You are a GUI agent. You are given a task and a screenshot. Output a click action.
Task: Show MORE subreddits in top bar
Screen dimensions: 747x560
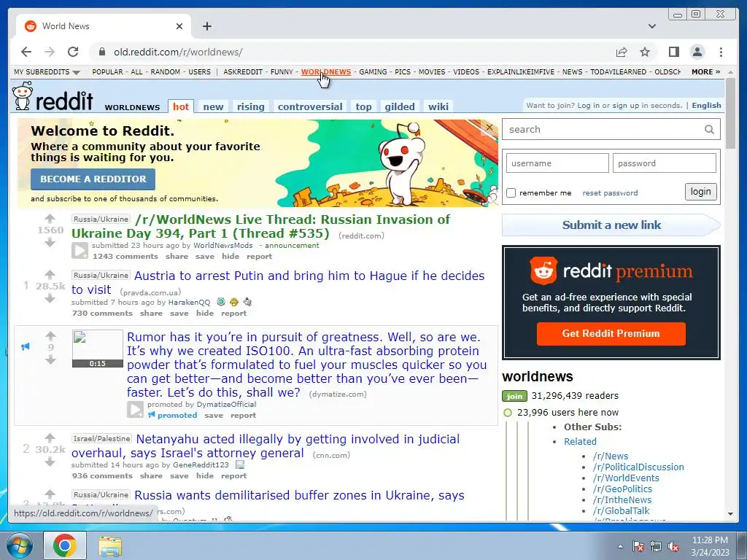click(x=705, y=72)
